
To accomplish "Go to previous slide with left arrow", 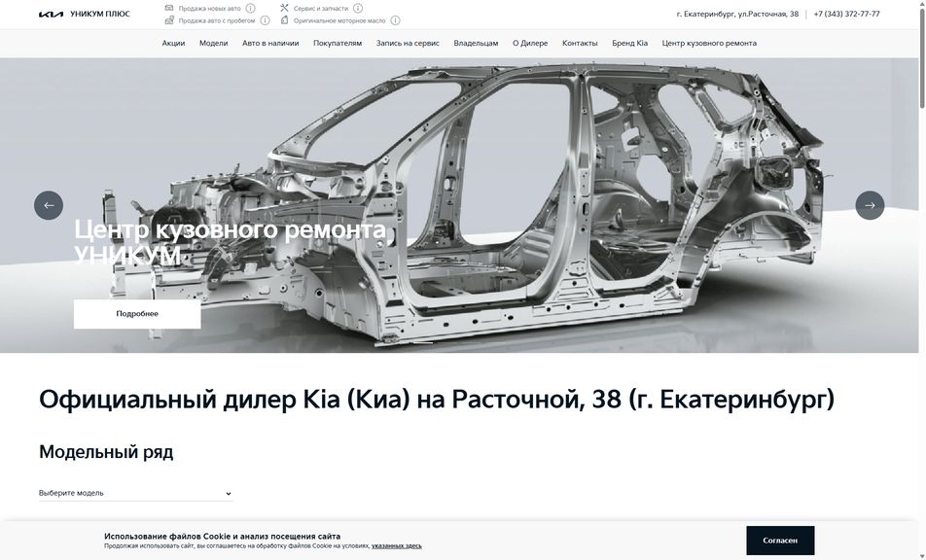I will (49, 205).
